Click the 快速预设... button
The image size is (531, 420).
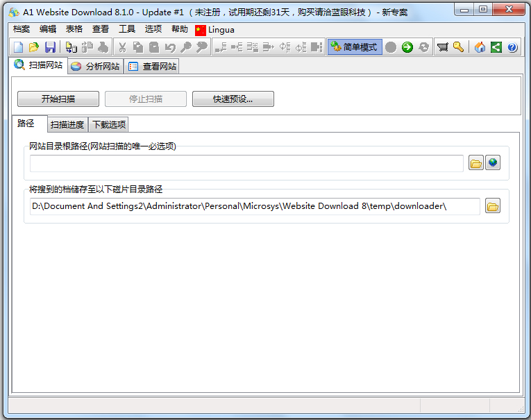tap(233, 99)
